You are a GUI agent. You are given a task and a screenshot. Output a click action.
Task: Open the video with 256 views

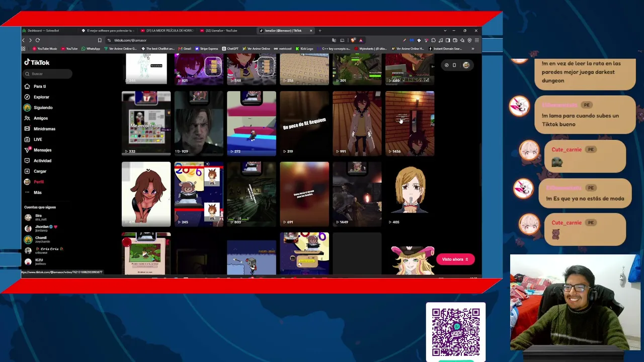click(x=304, y=69)
